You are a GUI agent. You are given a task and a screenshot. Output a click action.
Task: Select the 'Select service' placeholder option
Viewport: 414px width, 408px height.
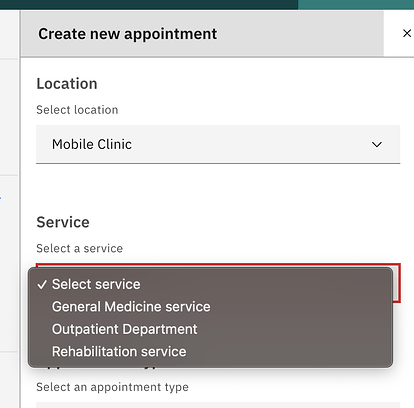[96, 284]
